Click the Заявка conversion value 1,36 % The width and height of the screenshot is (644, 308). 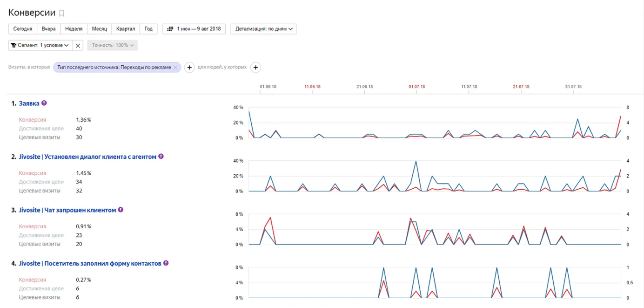[83, 120]
